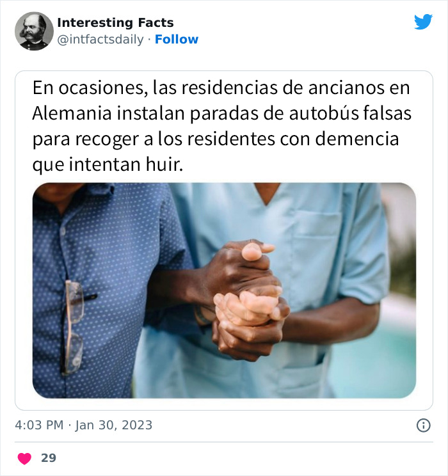
Task: Open the Interesting Facts display name
Action: pyautogui.click(x=115, y=23)
